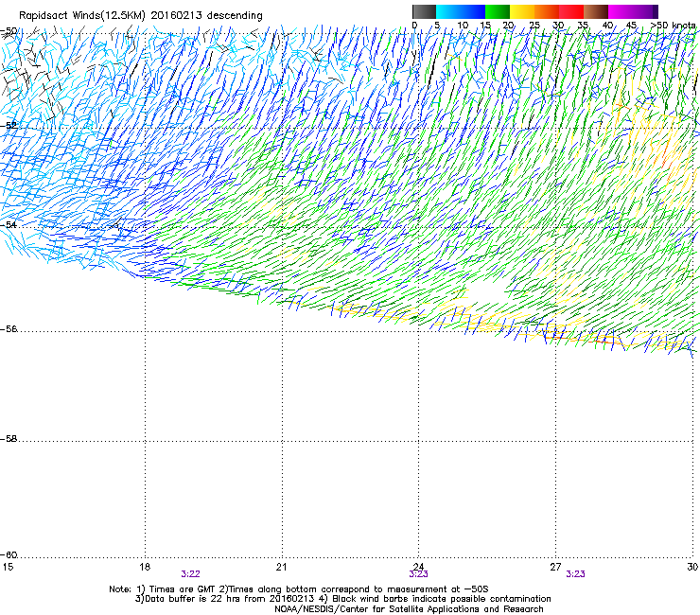The width and height of the screenshot is (700, 615).
Task: Click the map title 'Rapidscat Winds(12.5KM) 20160213 descending'
Action: [141, 16]
